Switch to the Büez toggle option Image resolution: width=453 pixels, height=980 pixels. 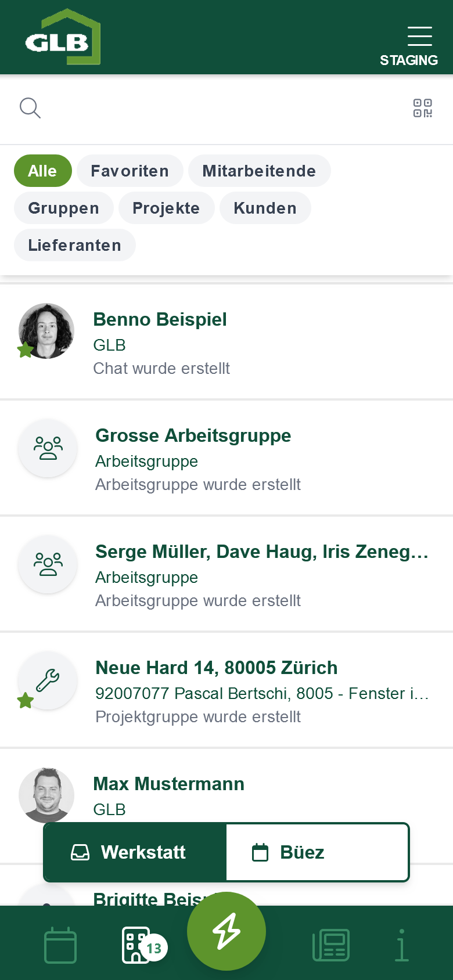click(x=317, y=852)
